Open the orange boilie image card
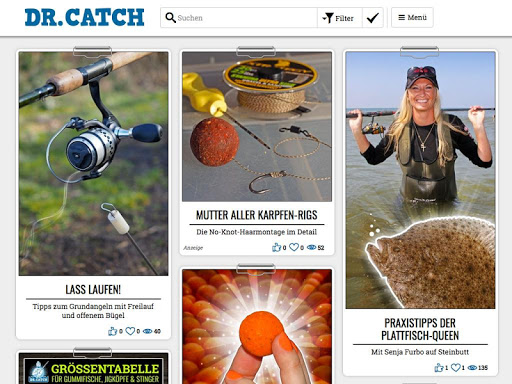512x384 pixels. [x=257, y=327]
